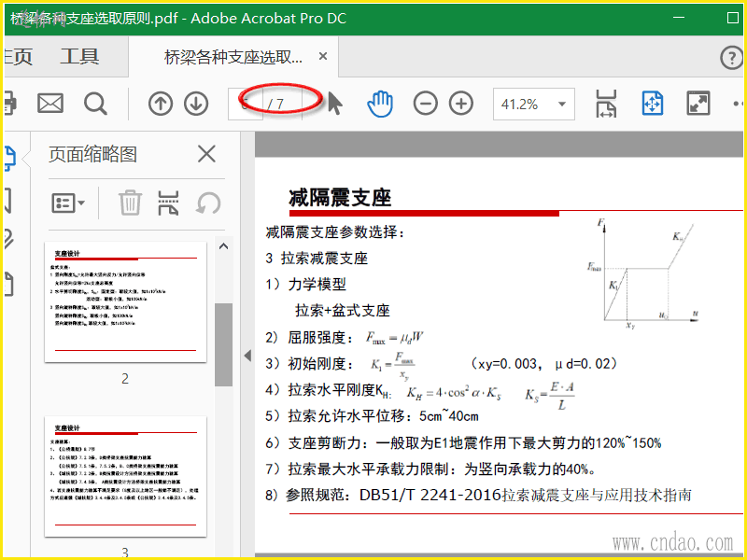Select the arrow selection tool
Screen dimensions: 747x560
pyautogui.click(x=335, y=104)
